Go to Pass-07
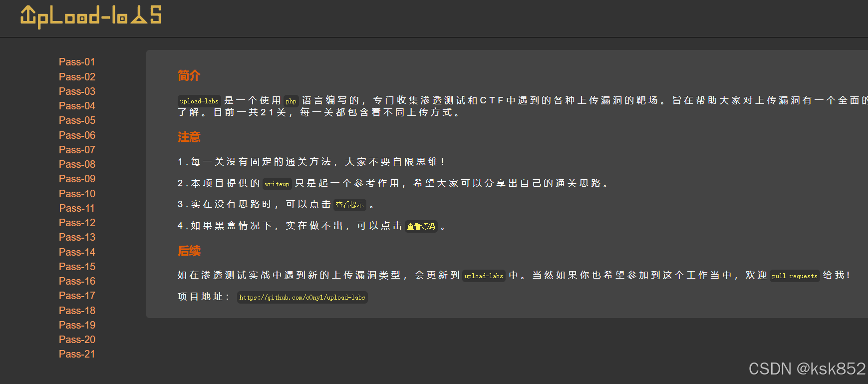 click(x=77, y=150)
